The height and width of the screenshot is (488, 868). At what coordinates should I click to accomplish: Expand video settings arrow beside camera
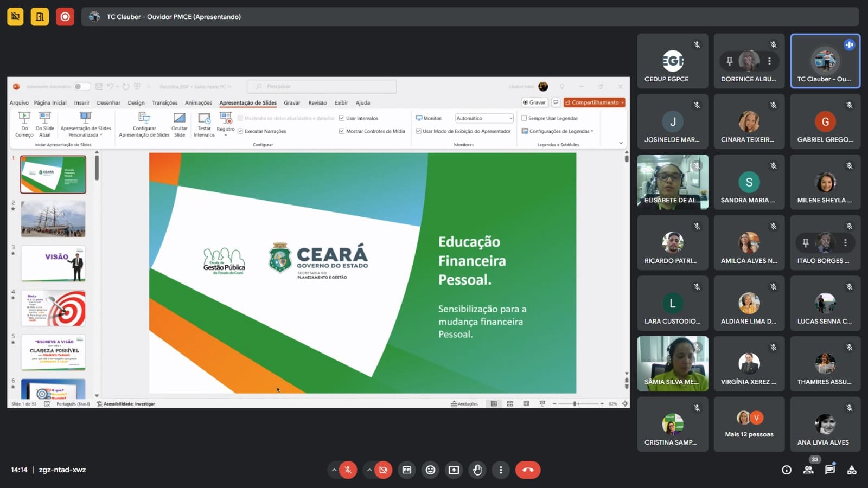[369, 470]
